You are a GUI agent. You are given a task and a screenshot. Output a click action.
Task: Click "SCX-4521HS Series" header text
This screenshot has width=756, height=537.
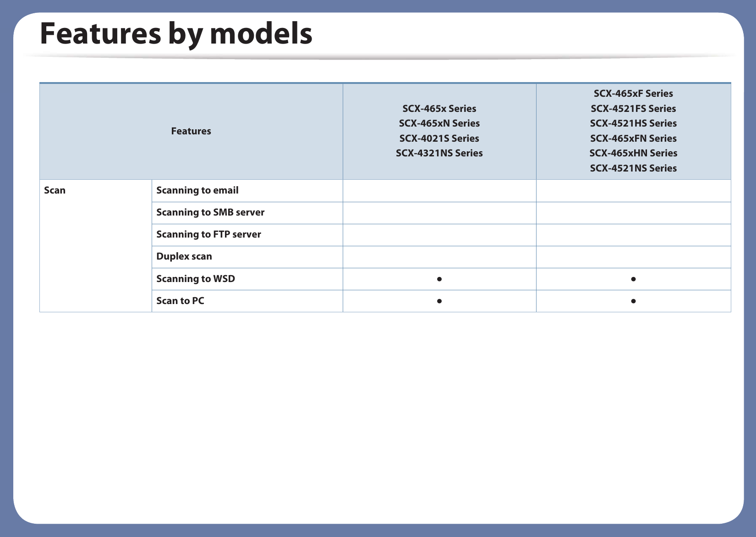633,123
